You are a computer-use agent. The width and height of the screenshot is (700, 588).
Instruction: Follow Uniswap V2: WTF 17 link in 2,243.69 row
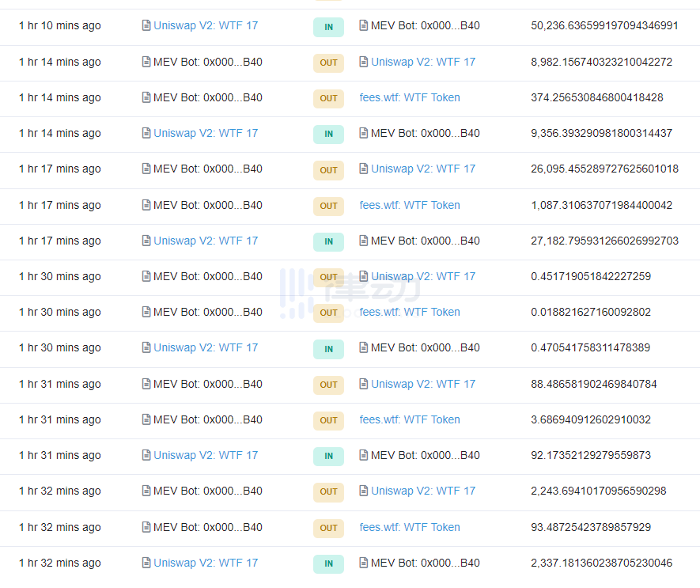tap(423, 491)
